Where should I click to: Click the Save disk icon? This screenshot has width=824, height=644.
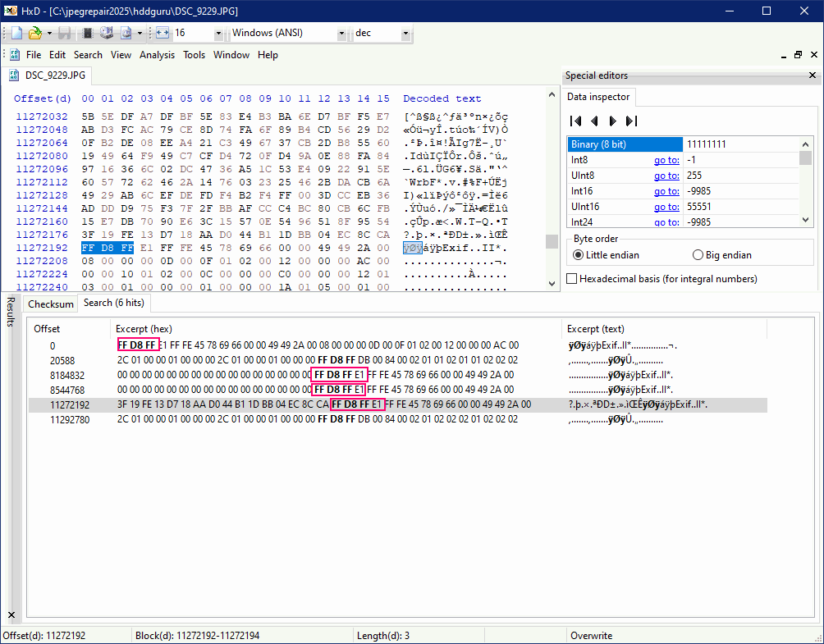(x=64, y=33)
